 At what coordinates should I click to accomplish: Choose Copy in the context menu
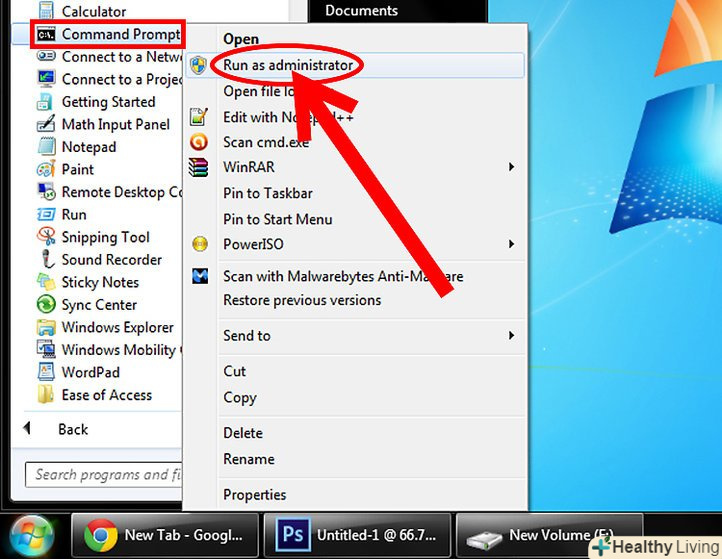(355, 397)
